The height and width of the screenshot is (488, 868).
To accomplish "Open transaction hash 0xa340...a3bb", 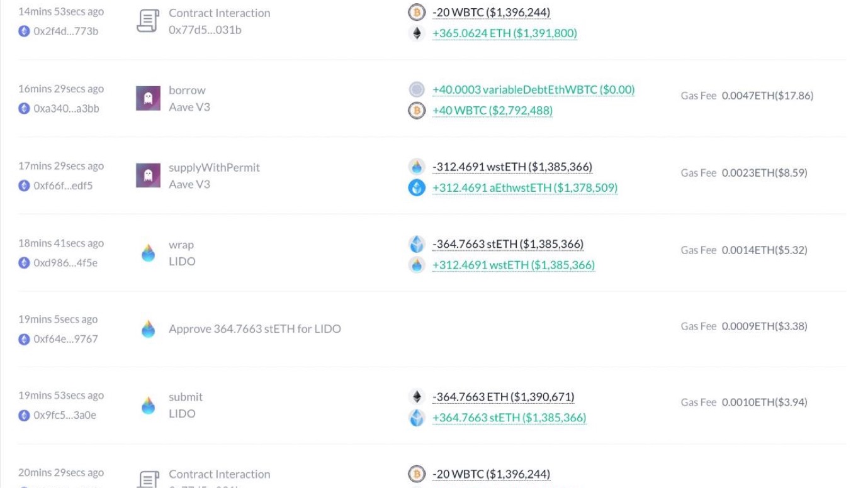I will click(66, 109).
